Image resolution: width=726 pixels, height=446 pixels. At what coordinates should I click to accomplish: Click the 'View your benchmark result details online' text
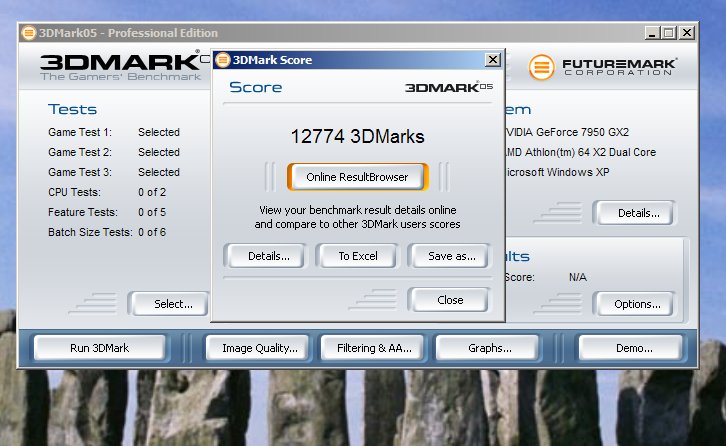(357, 210)
